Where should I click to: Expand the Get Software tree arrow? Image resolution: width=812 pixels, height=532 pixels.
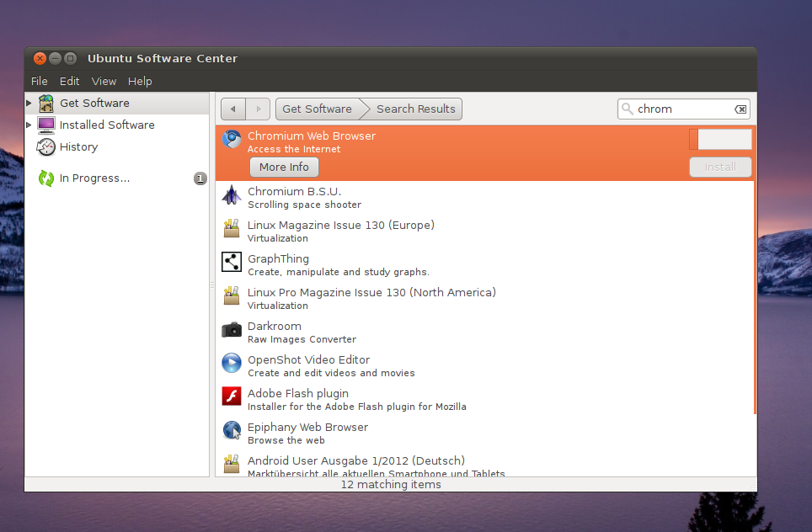[x=29, y=103]
